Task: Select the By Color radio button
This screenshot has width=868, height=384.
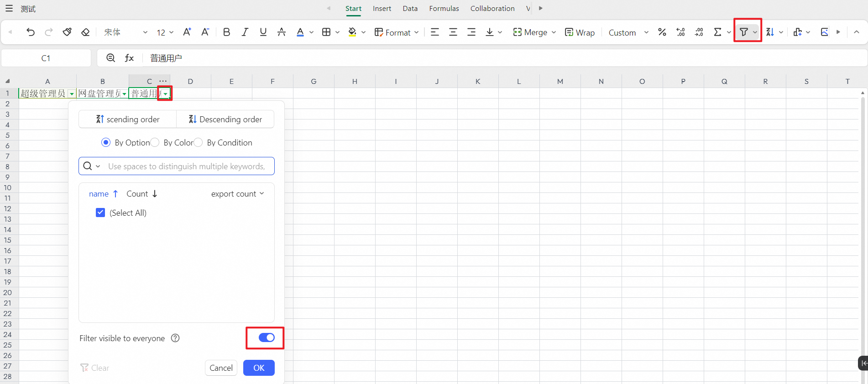Action: coord(155,142)
